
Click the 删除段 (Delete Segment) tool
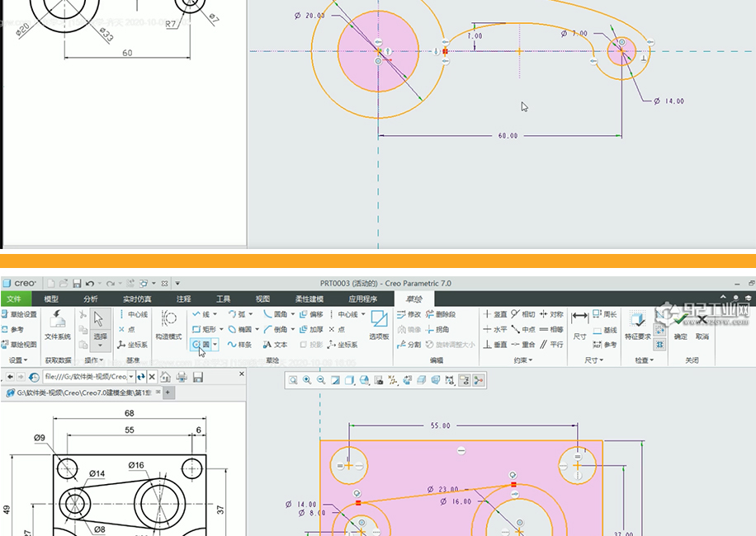pos(440,314)
